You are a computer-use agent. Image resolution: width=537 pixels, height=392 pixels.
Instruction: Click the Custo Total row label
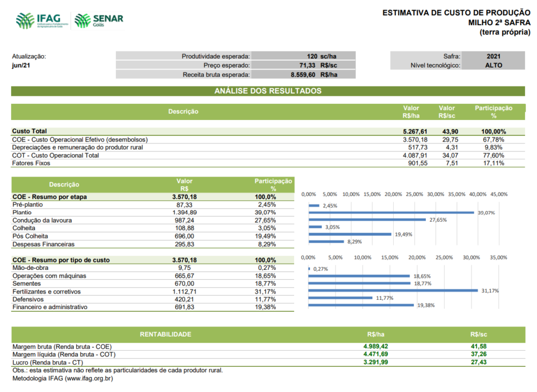(x=29, y=131)
